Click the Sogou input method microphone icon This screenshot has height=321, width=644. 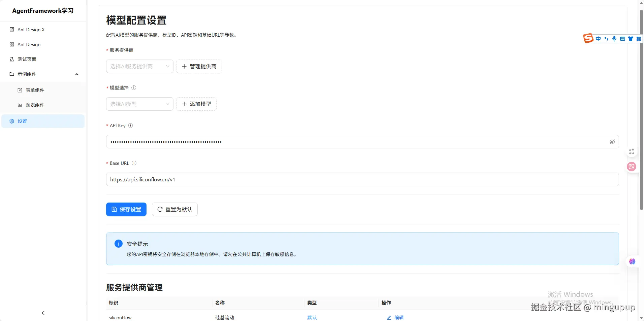(614, 39)
